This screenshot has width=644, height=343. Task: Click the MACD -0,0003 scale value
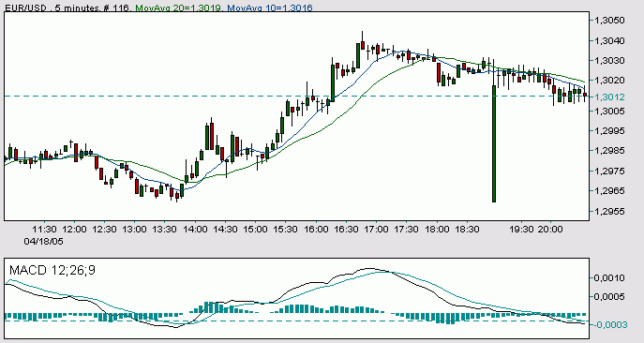click(610, 325)
